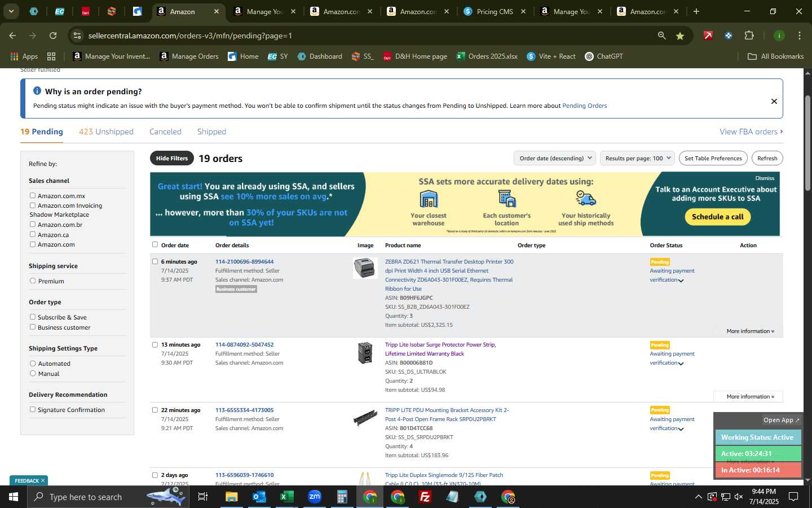Tick the select-all orders checkbox
812x508 pixels.
point(155,244)
